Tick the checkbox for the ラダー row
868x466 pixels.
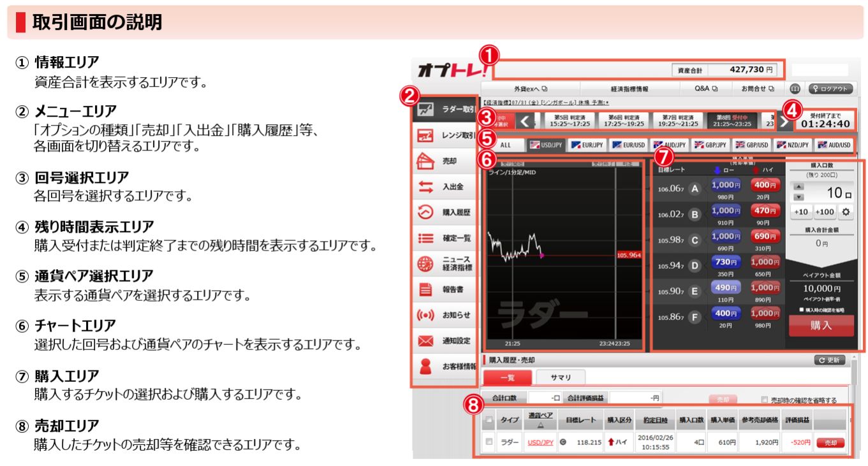coord(489,442)
